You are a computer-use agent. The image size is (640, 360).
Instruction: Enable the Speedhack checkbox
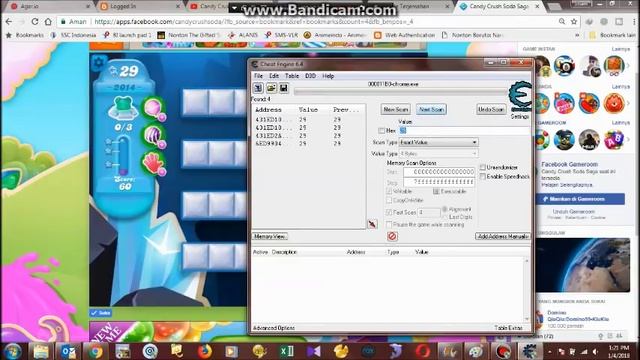483,176
